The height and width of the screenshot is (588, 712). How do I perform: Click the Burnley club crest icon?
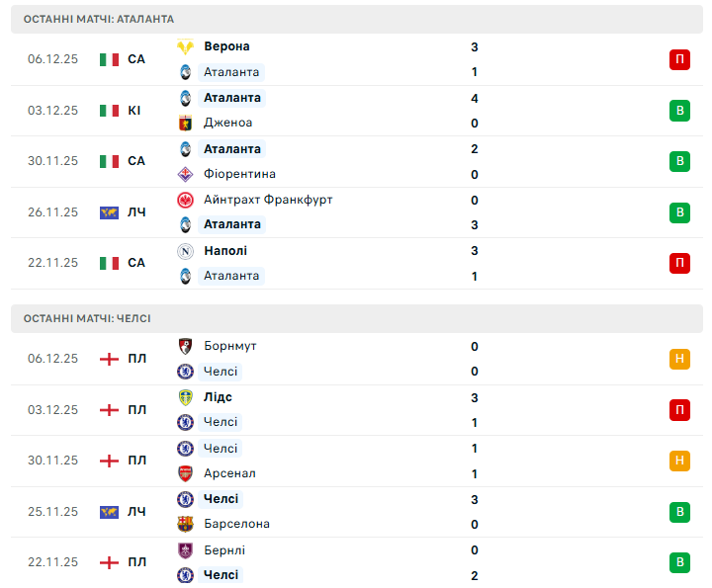point(185,550)
